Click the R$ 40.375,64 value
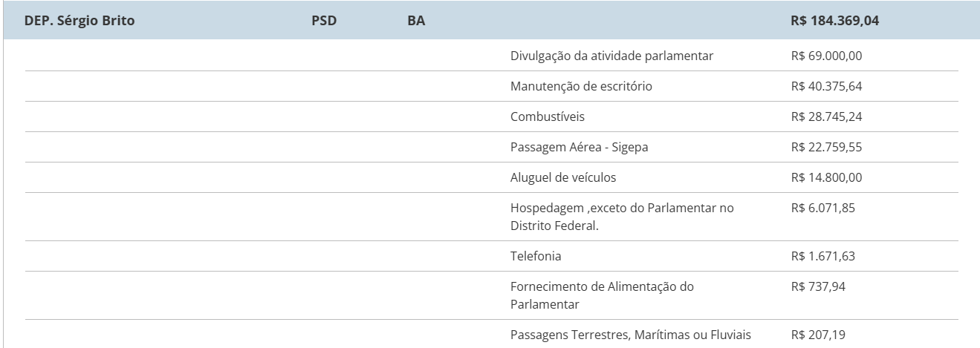The width and height of the screenshot is (980, 348). click(827, 86)
